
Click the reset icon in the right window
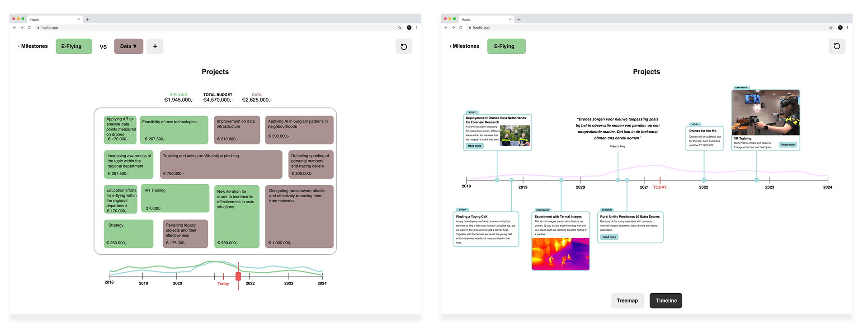pos(837,46)
